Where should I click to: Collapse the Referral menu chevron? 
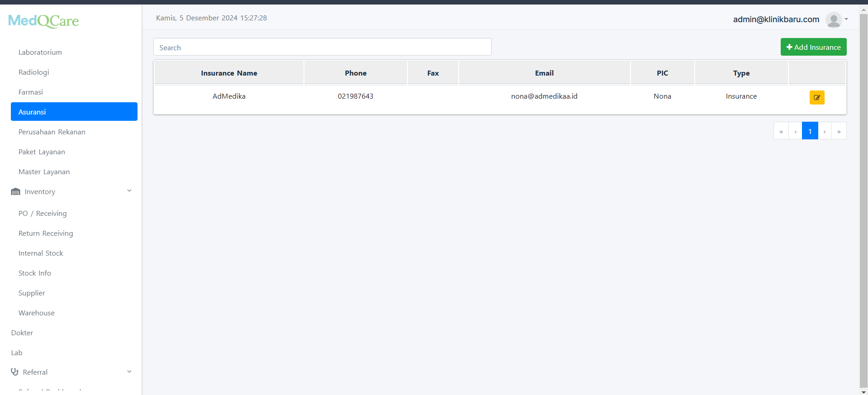point(129,371)
